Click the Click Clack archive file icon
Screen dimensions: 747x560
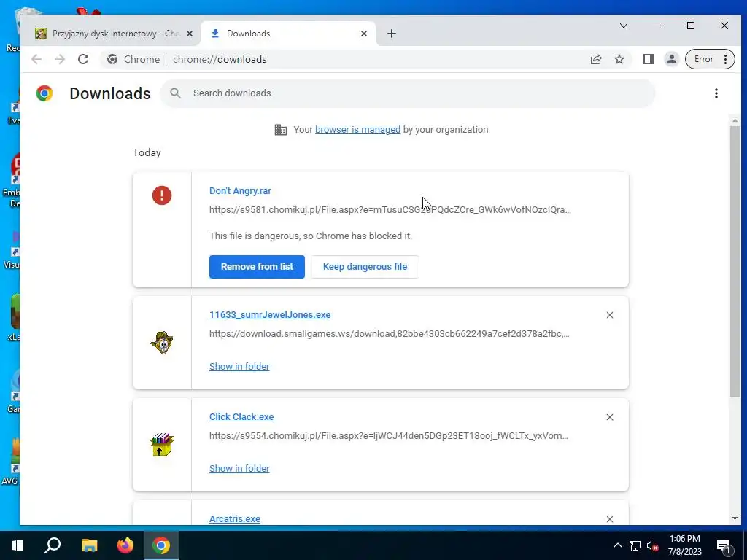162,444
